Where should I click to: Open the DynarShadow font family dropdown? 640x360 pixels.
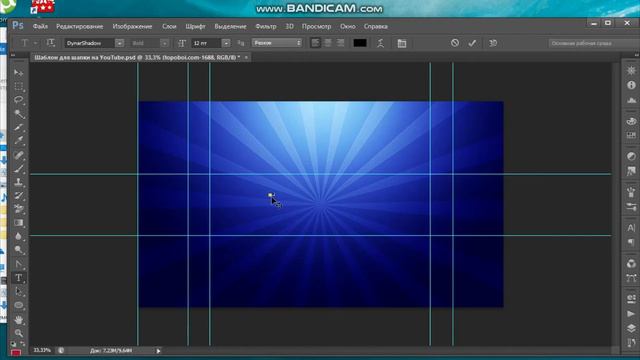[119, 43]
